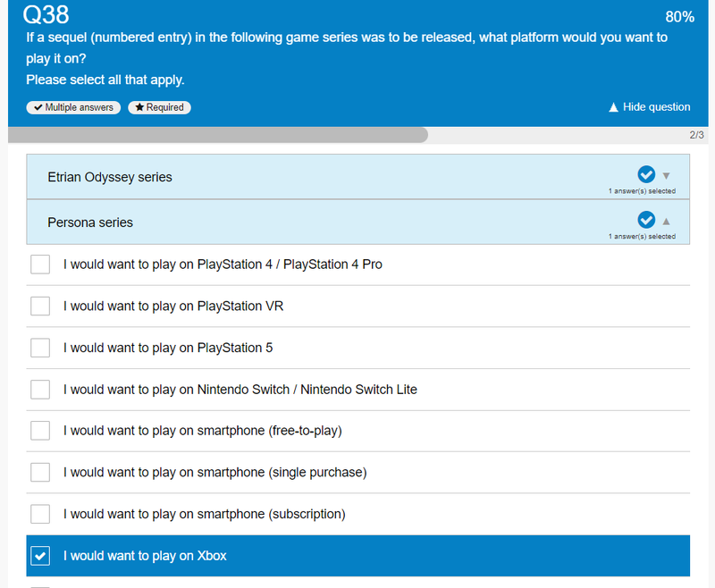Screen dimensions: 715x588
Task: Tick the smartphone (subscription) checkbox
Action: 40,514
